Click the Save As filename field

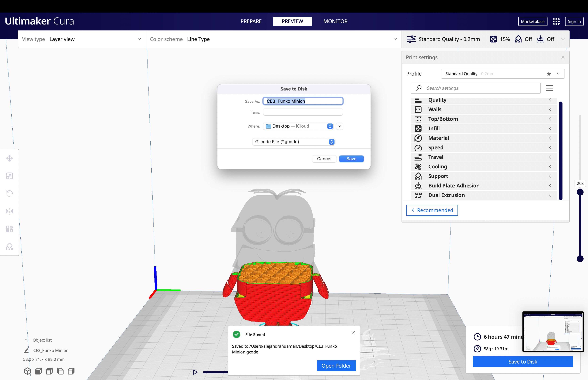click(303, 101)
